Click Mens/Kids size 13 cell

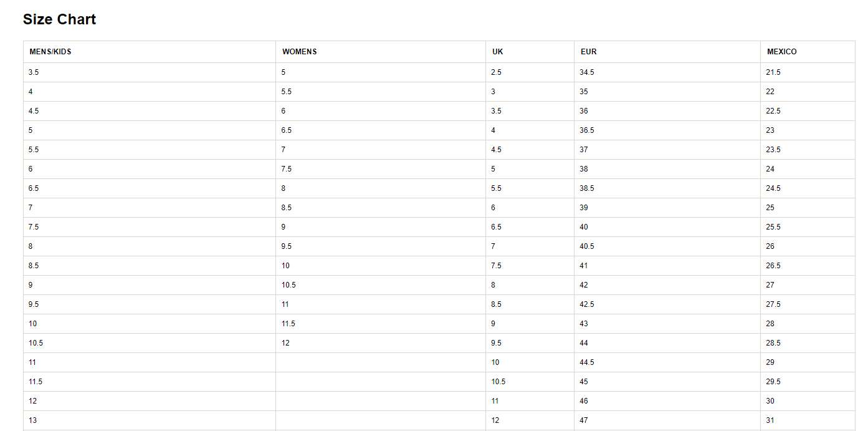[x=33, y=420]
